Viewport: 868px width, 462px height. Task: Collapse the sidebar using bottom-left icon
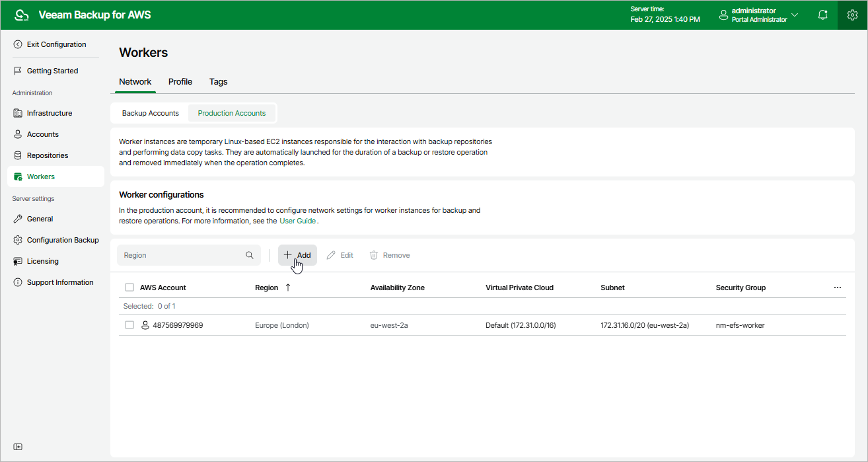18,447
